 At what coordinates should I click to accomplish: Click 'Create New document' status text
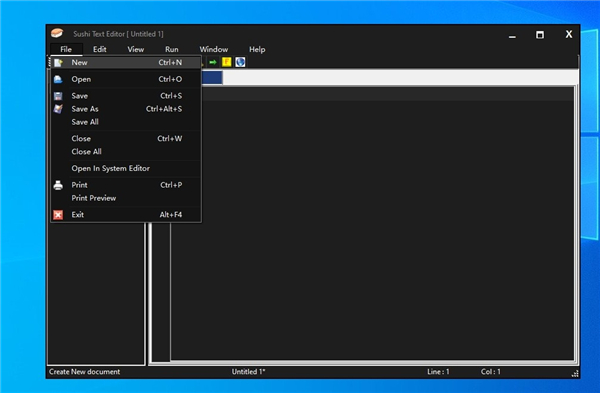84,372
